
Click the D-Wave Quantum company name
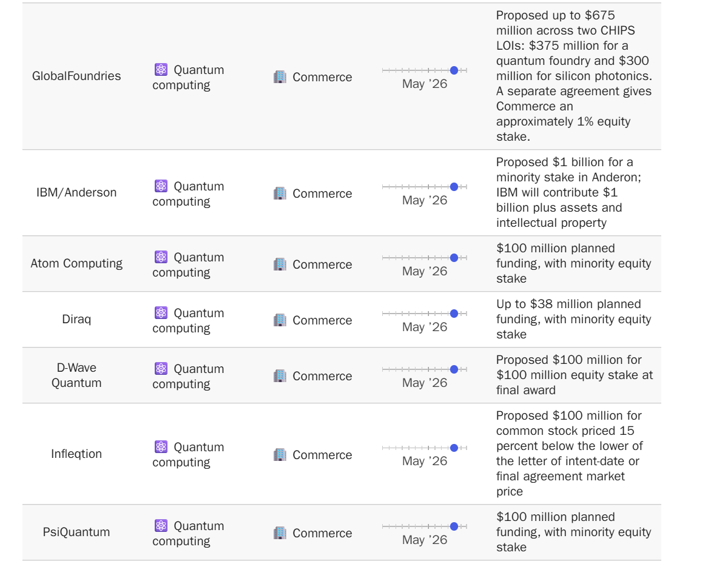point(76,375)
